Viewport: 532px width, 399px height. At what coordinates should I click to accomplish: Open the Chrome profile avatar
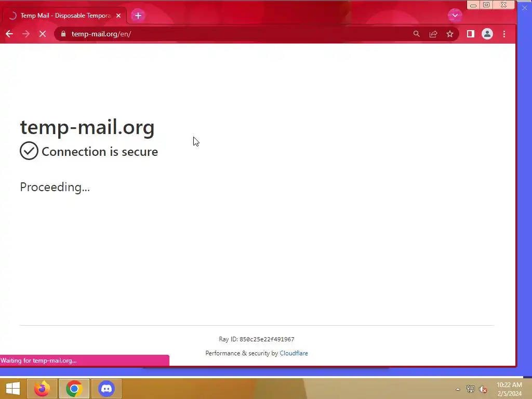487,34
